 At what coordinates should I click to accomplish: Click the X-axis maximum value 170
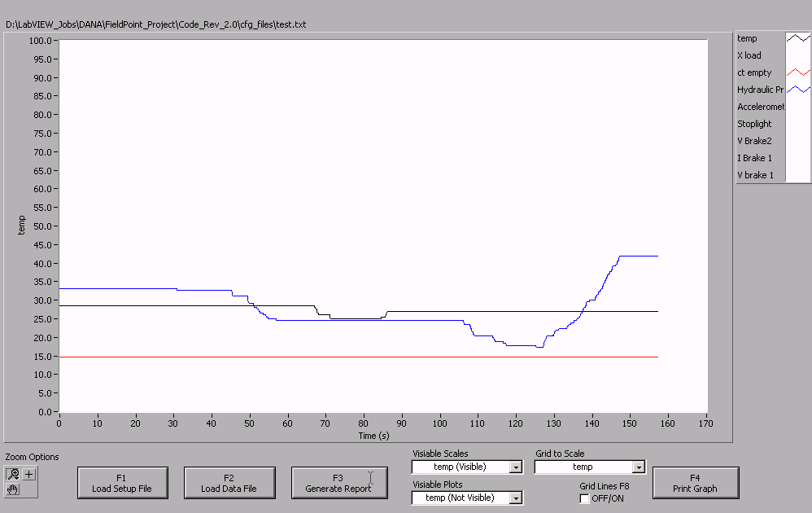click(706, 423)
